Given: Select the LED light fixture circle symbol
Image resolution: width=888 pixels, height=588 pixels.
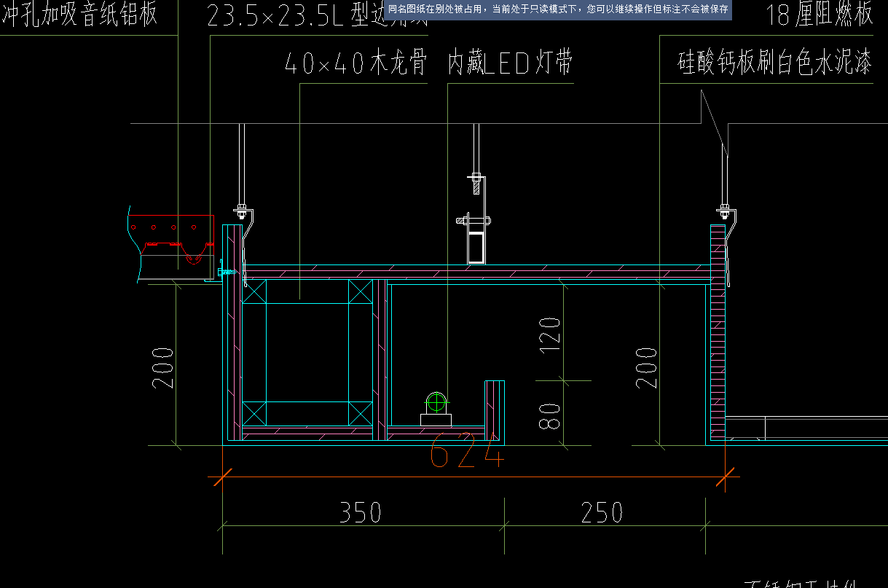Looking at the screenshot, I should [435, 403].
